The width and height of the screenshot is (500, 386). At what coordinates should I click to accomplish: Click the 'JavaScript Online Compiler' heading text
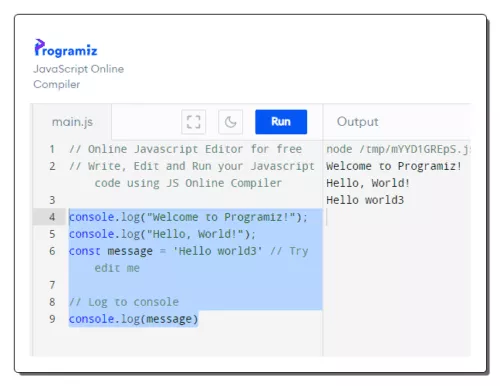pos(79,76)
